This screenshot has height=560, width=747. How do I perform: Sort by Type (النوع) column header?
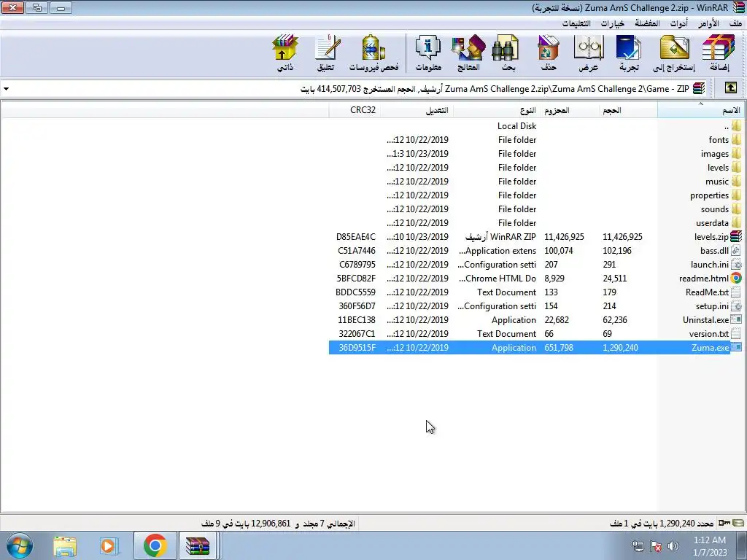pos(496,111)
